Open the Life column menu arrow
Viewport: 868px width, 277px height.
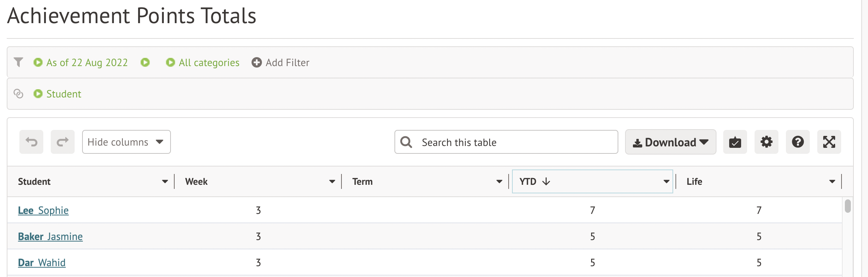coord(832,181)
